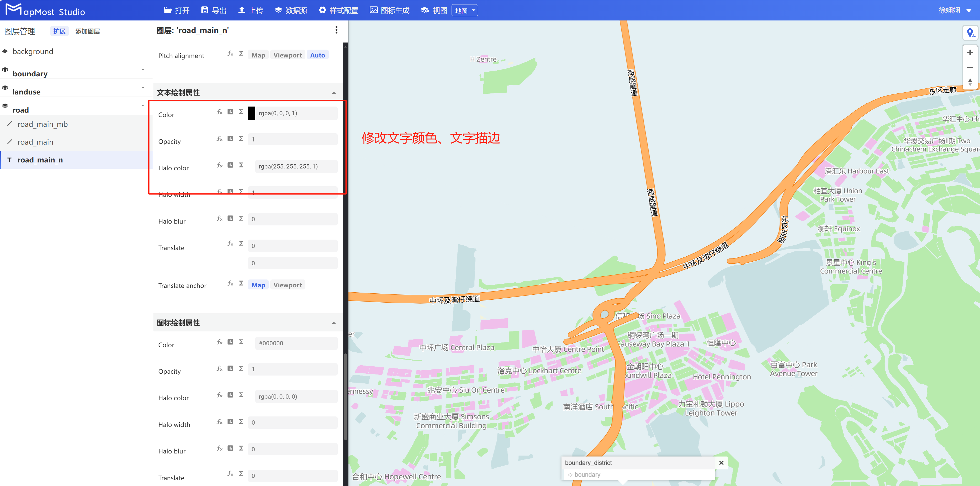Expand the boundary layer group
The width and height of the screenshot is (980, 486).
(143, 70)
